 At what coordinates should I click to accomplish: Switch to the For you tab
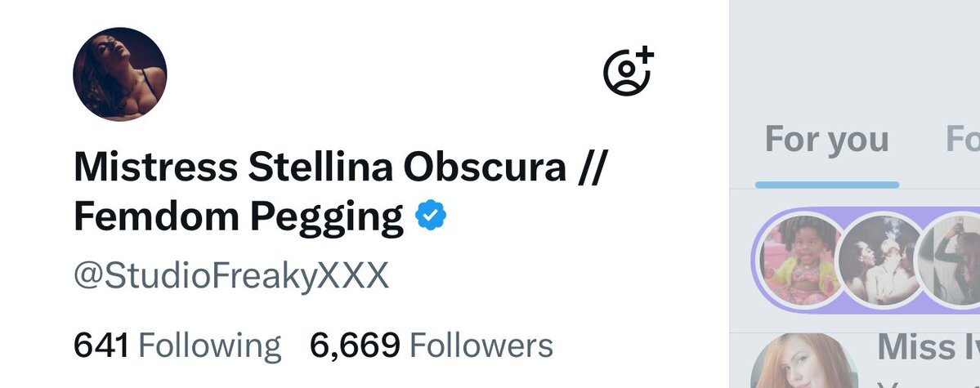827,139
